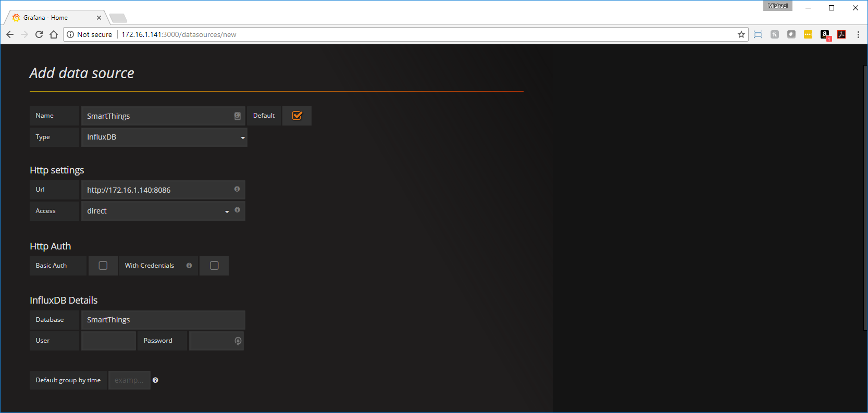Open a new browser tab
The width and height of the screenshot is (868, 413).
[118, 18]
